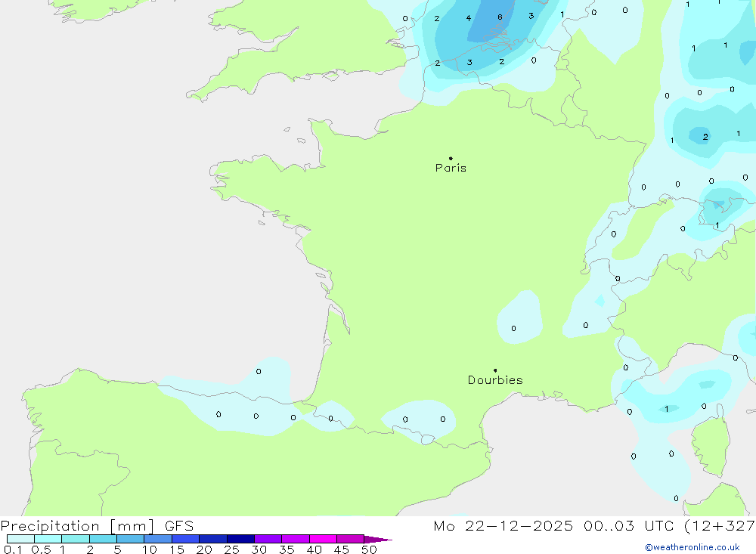This screenshot has height=554, width=756.
Task: Click the Dourbies city label
Action: (495, 380)
